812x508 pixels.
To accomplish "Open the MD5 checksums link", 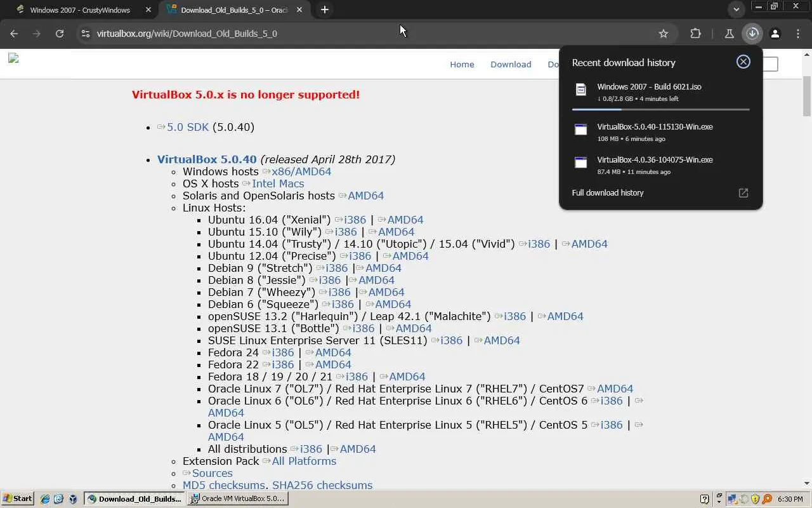I will point(225,485).
